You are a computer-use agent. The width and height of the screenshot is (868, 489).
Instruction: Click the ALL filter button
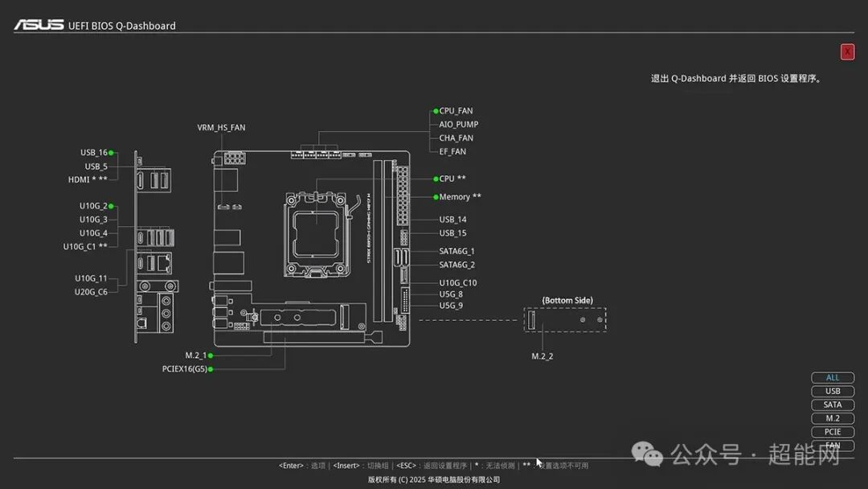[x=833, y=377]
